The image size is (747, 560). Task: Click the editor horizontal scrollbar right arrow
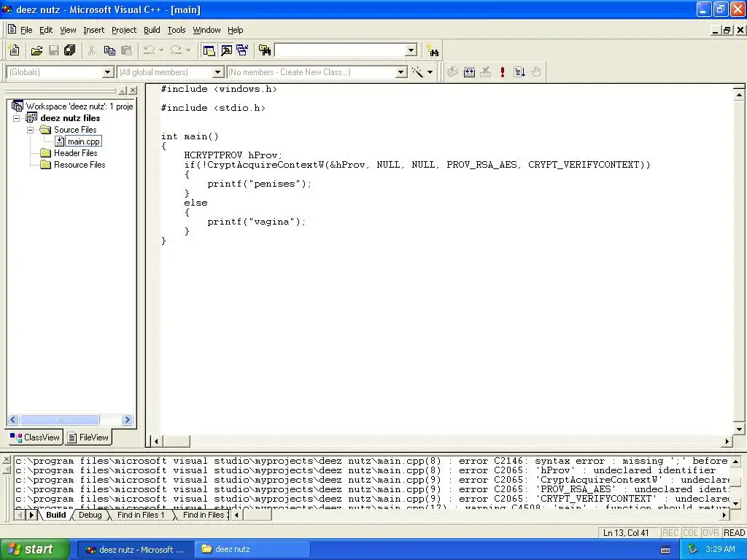(727, 441)
